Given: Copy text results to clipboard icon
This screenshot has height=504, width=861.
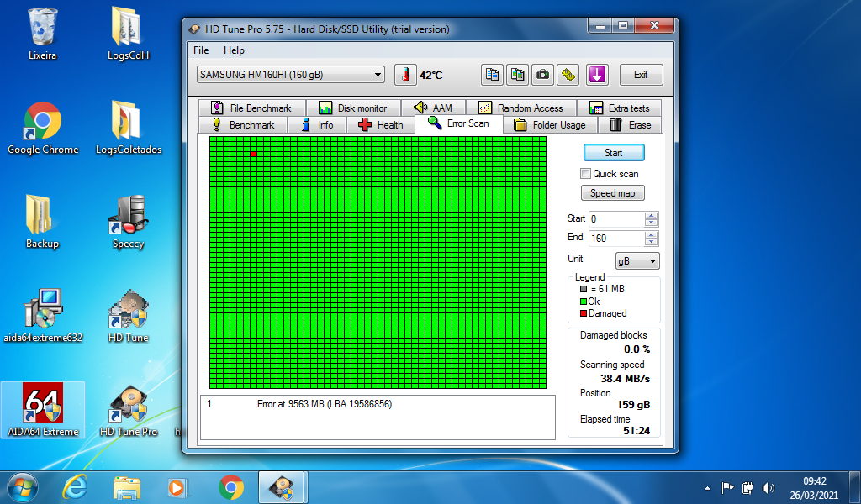Looking at the screenshot, I should (492, 75).
